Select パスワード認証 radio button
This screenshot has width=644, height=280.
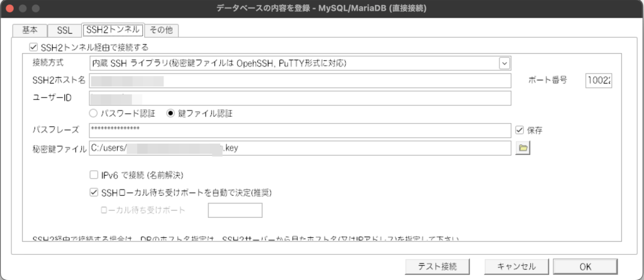click(94, 114)
